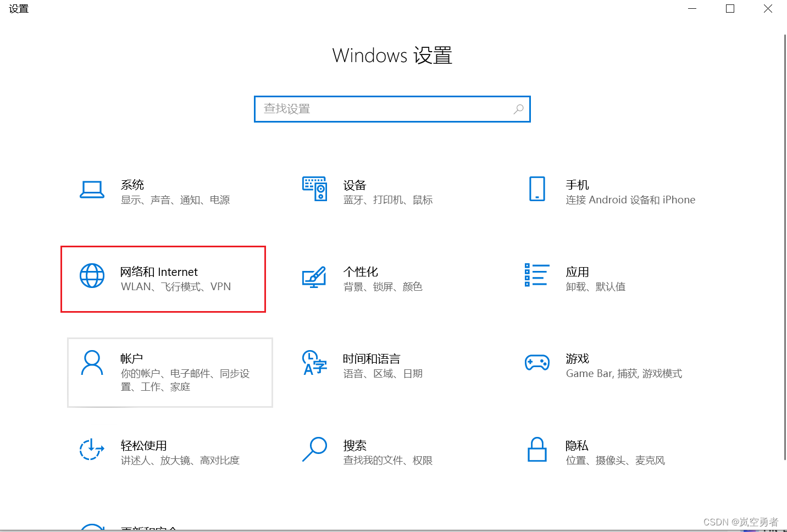The image size is (787, 532).
Task: Open the Gaming controller icon
Action: (537, 363)
